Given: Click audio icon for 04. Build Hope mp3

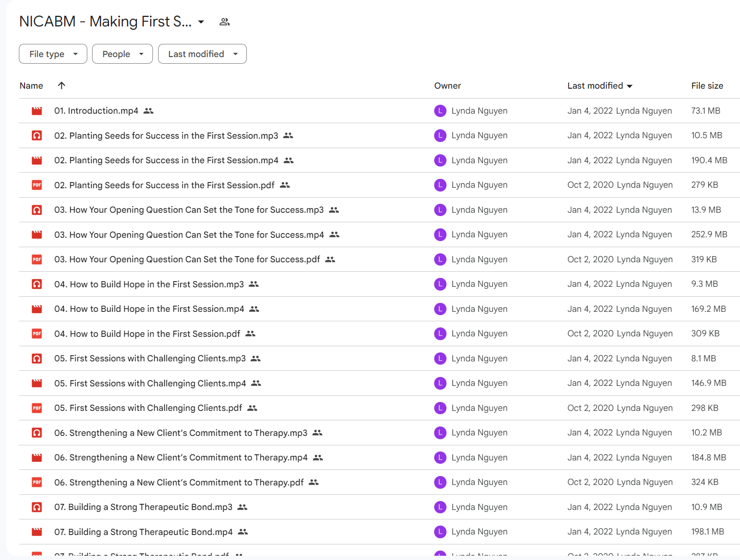Looking at the screenshot, I should coord(37,284).
